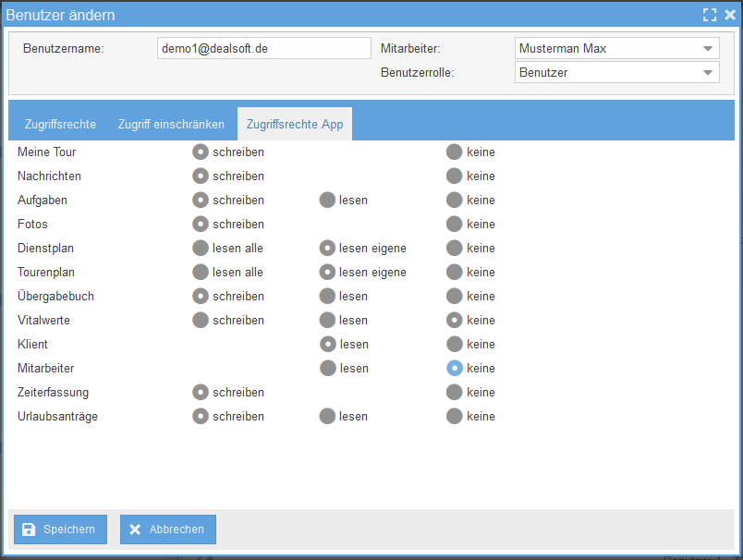The height and width of the screenshot is (560, 743).
Task: Set Klient access to keine
Action: [x=454, y=344]
